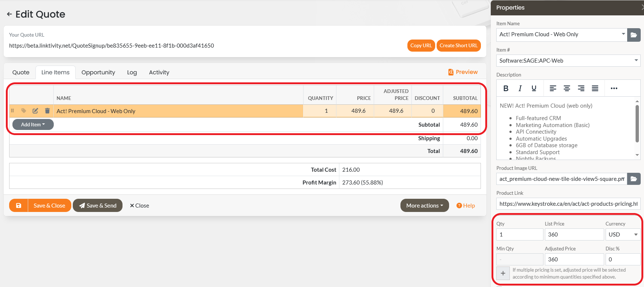Select the Line Items tab
644x287 pixels.
56,72
